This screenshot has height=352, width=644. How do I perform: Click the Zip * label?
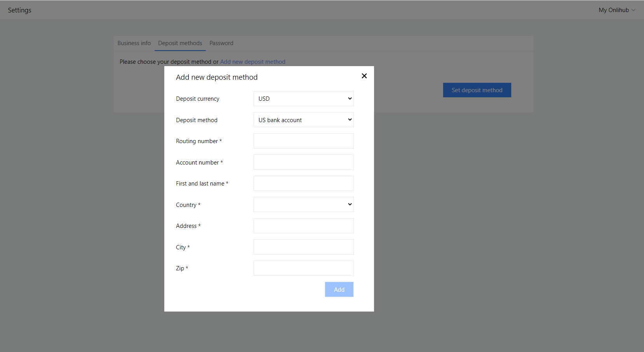pos(182,268)
